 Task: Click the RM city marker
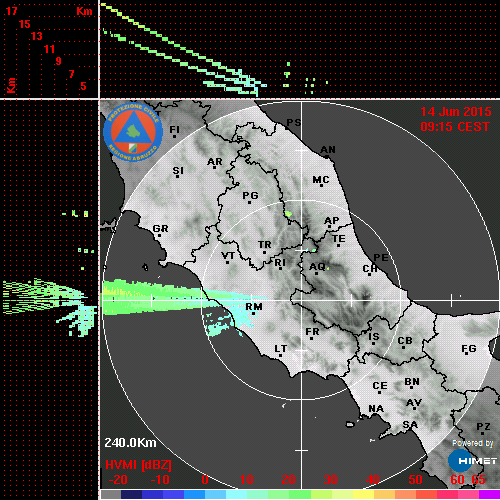click(x=254, y=307)
